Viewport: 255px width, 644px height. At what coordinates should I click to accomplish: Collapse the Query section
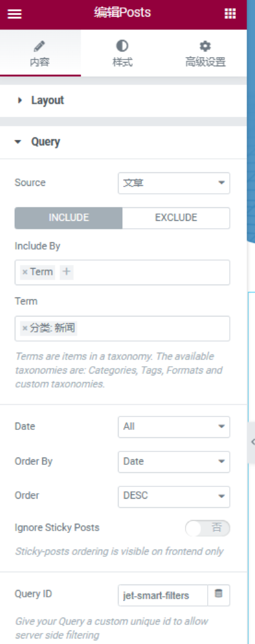point(124,142)
